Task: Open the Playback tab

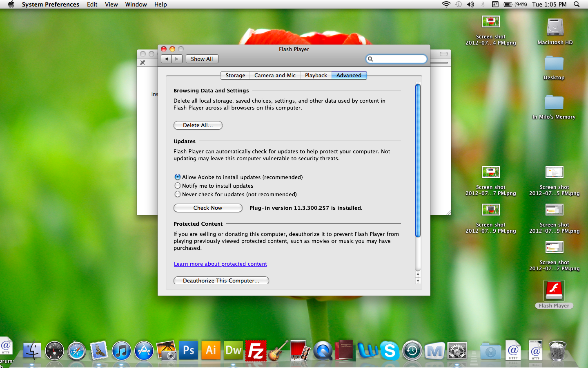Action: [316, 75]
